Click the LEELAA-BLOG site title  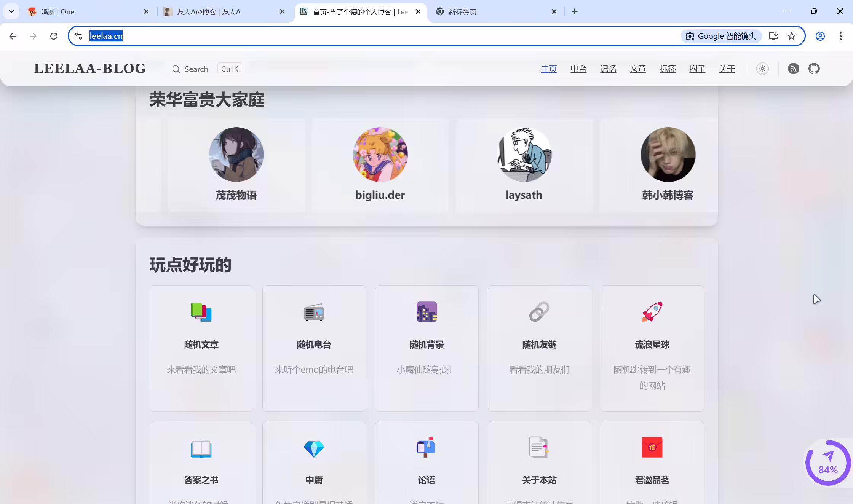coord(90,69)
